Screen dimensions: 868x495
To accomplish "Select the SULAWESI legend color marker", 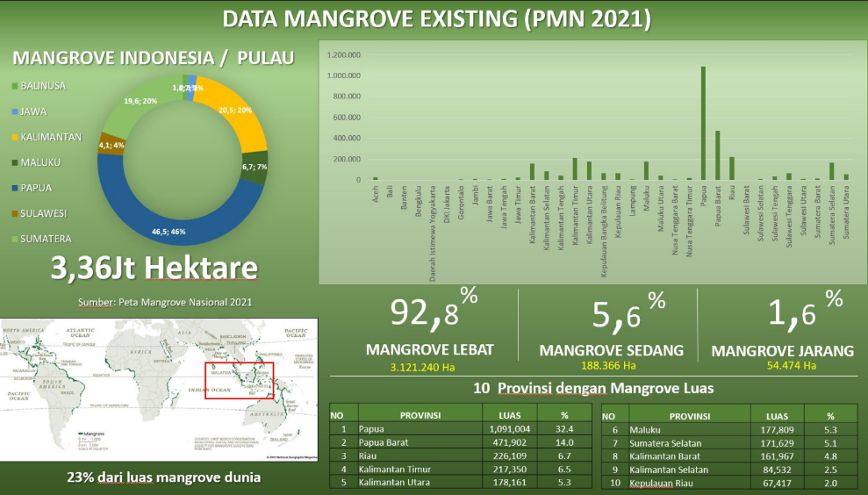I will point(14,213).
